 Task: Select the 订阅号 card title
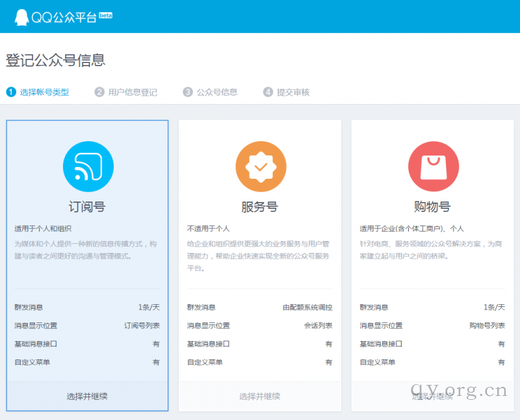(x=87, y=207)
